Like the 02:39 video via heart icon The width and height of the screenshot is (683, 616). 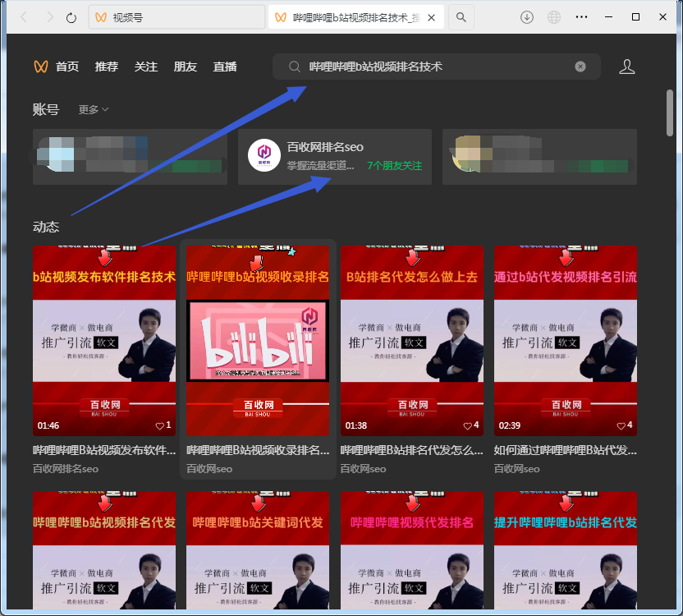(x=621, y=426)
